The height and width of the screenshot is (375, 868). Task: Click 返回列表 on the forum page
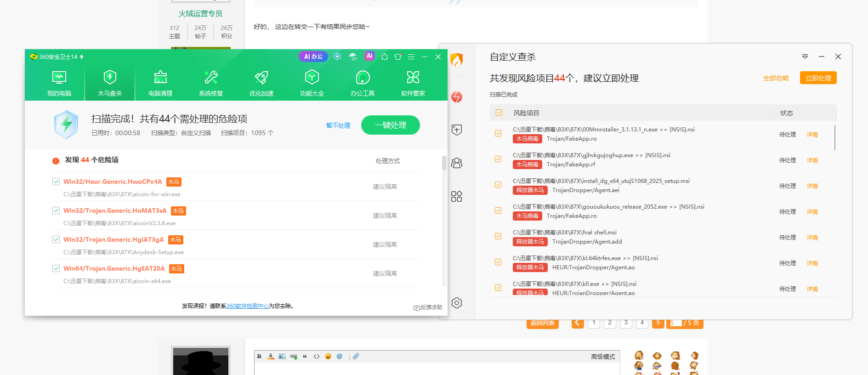543,323
